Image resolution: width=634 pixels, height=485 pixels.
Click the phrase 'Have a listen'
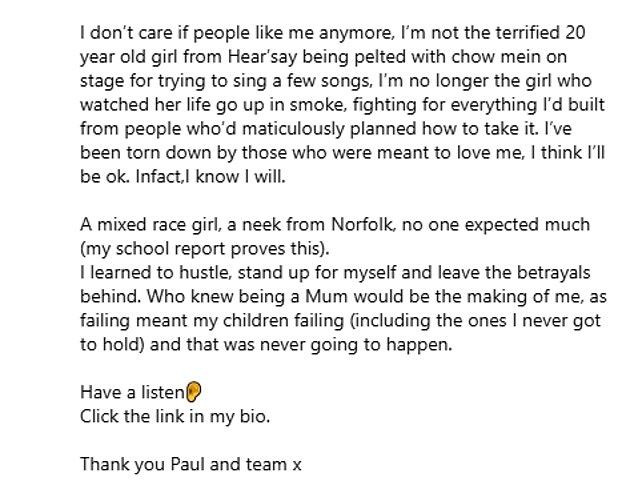pos(133,392)
